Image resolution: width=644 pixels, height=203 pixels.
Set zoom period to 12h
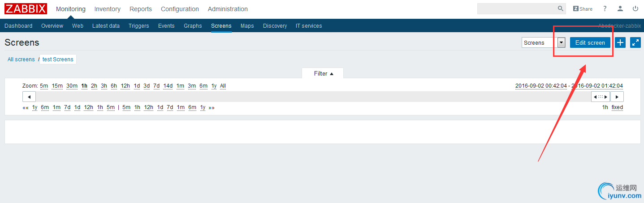(x=125, y=86)
